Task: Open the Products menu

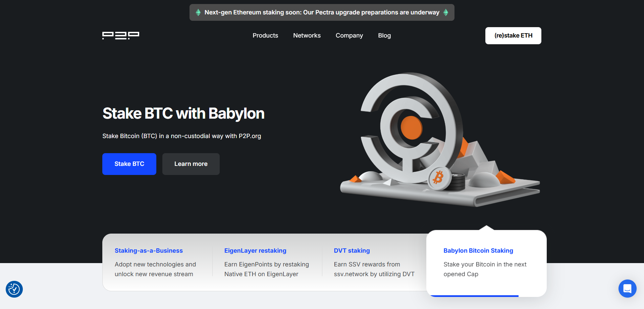Action: tap(265, 36)
